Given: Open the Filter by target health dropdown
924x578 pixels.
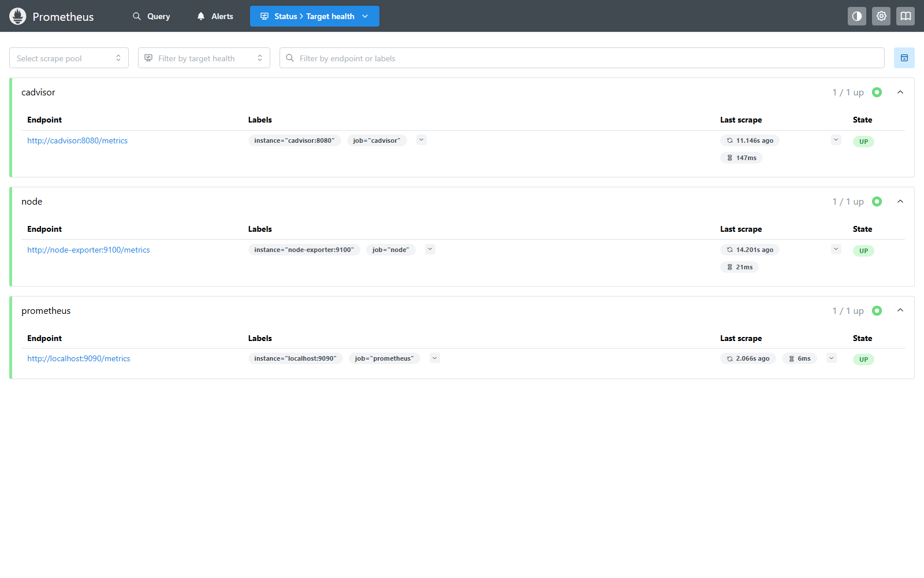Looking at the screenshot, I should click(x=204, y=58).
